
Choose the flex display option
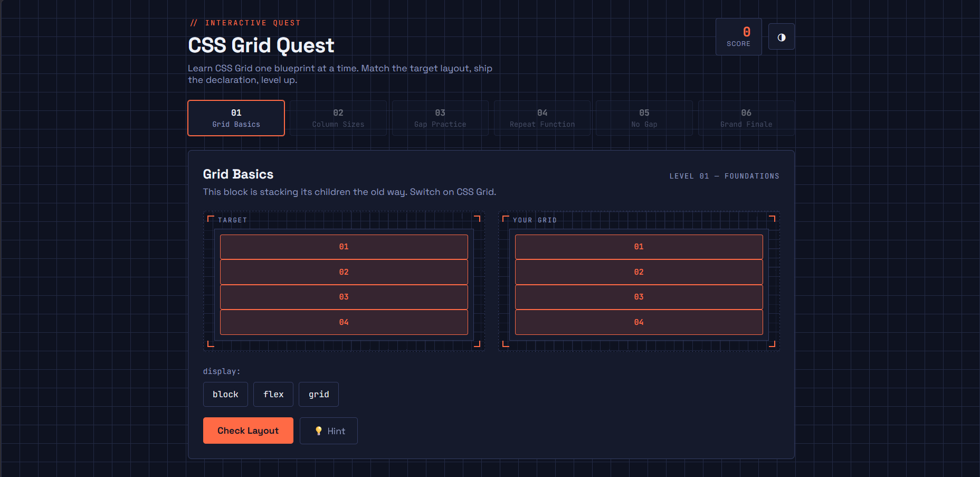pos(273,395)
